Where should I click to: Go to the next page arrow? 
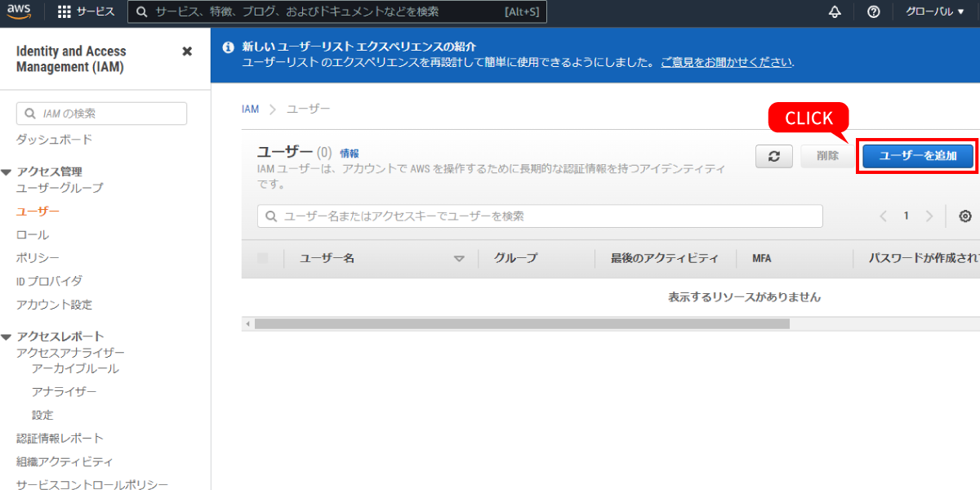point(929,216)
